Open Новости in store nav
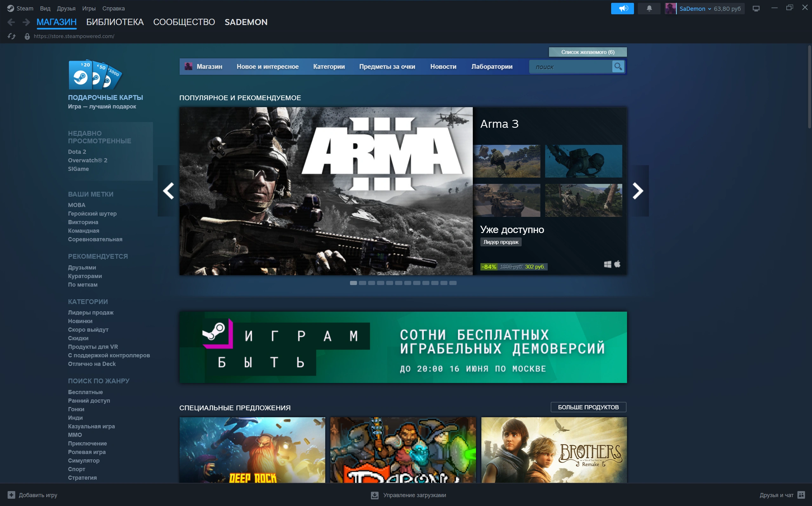 point(443,67)
